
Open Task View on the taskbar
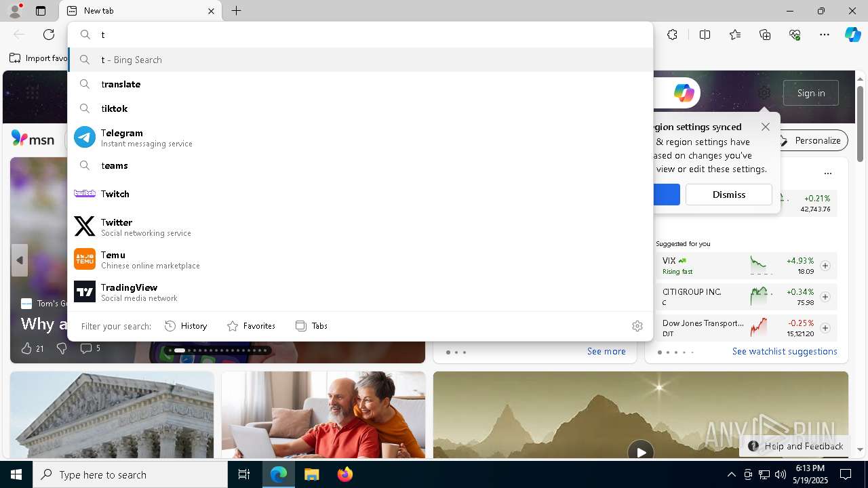point(244,474)
